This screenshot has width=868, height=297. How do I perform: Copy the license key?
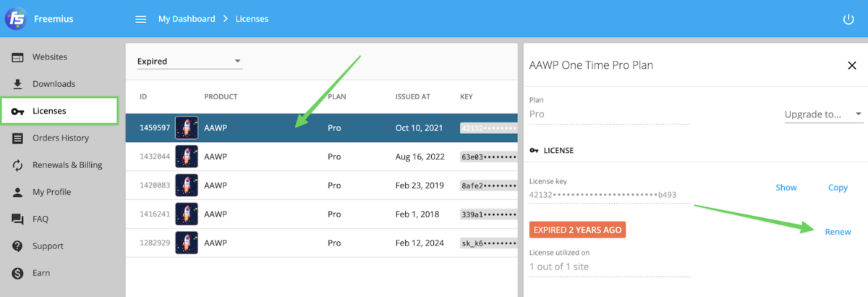coord(838,188)
